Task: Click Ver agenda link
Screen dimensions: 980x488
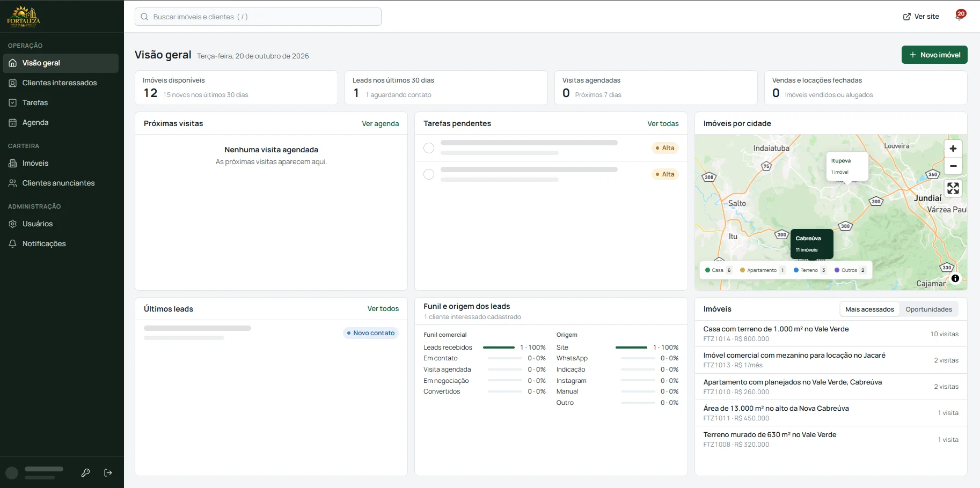Action: 381,123
